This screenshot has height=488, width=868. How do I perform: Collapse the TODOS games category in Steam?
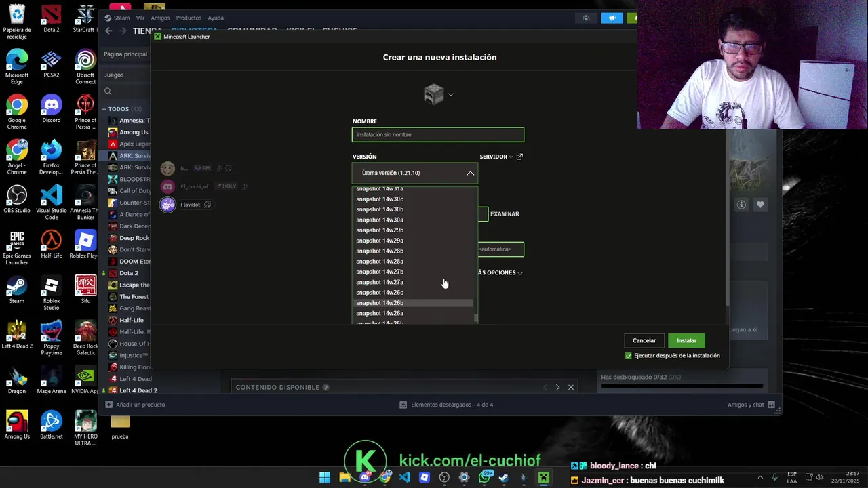point(104,109)
